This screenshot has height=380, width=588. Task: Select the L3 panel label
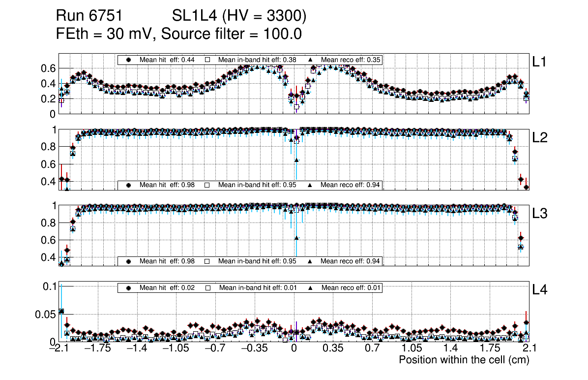pyautogui.click(x=539, y=214)
